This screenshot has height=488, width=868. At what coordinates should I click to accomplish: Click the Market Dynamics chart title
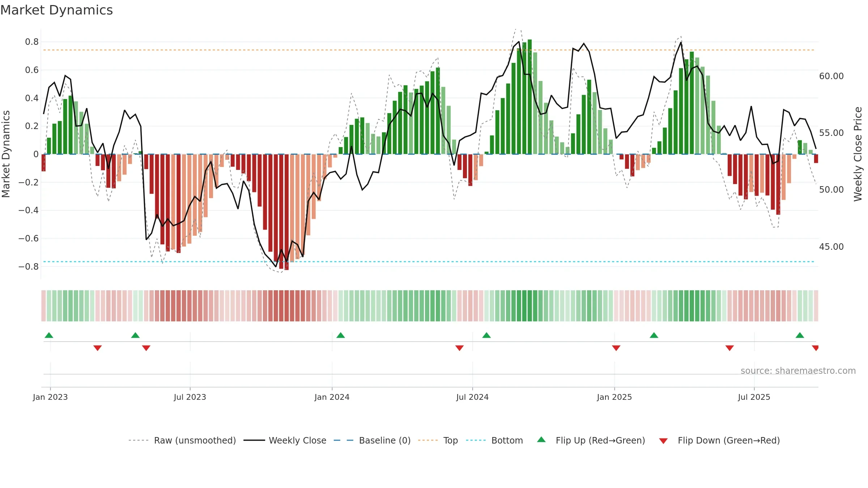click(56, 10)
